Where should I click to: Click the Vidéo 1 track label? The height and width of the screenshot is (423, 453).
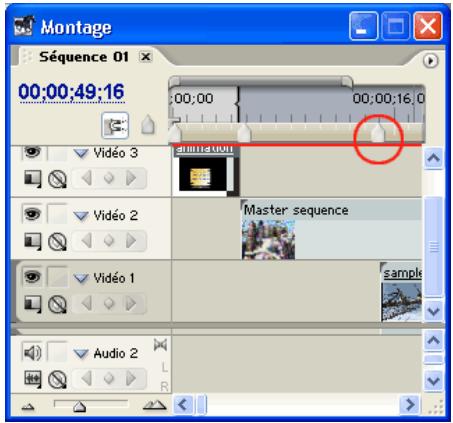pyautogui.click(x=114, y=278)
